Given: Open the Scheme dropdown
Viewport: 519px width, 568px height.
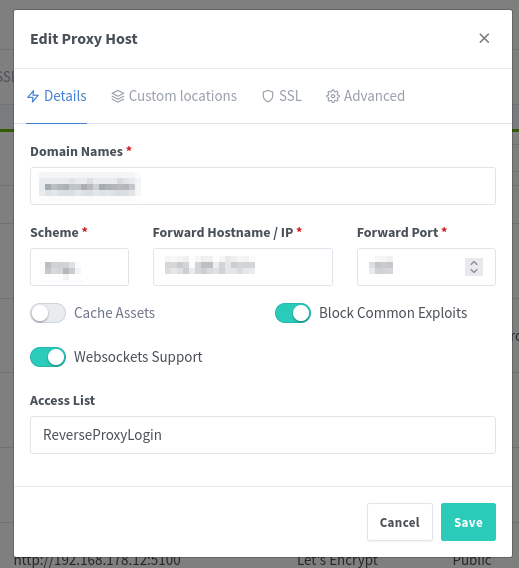Looking at the screenshot, I should tap(79, 267).
